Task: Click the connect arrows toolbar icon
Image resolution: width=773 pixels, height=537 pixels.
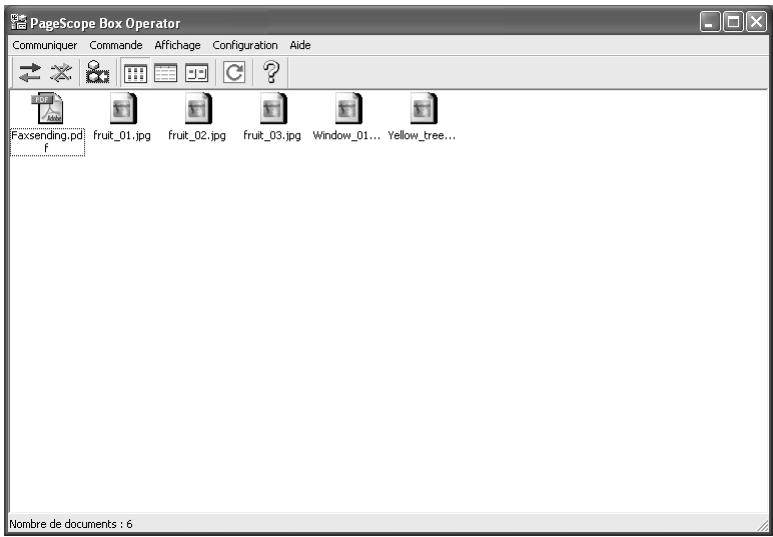Action: click(x=30, y=73)
